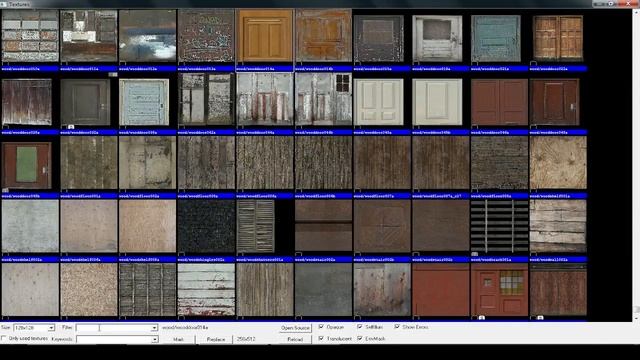Viewport: 640px width, 360px height.
Task: Focus the Filter text field
Action: click(x=113, y=328)
